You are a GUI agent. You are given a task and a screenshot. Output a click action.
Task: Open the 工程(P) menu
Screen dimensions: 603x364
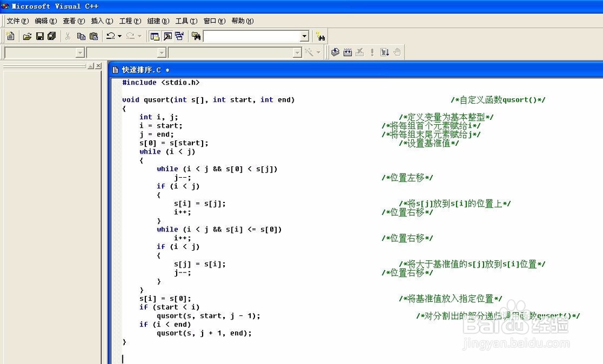[x=130, y=20]
